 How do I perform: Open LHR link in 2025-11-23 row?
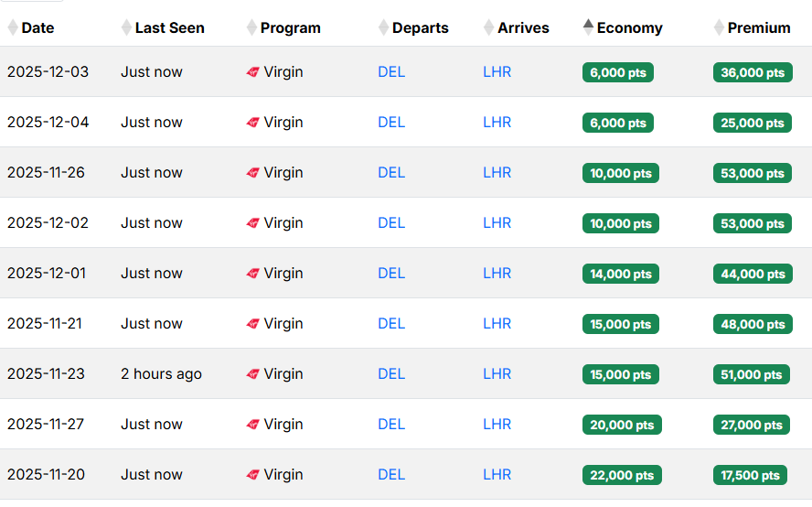[497, 374]
